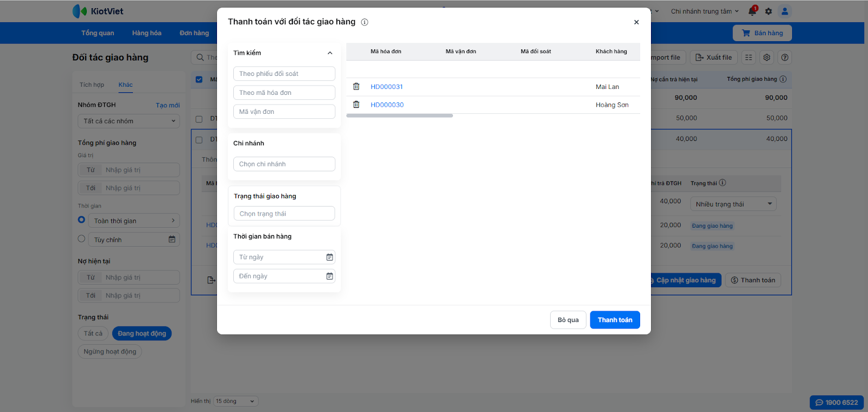Screen dimensions: 868x412
Task: Open notifications bell icon
Action: (752, 11)
